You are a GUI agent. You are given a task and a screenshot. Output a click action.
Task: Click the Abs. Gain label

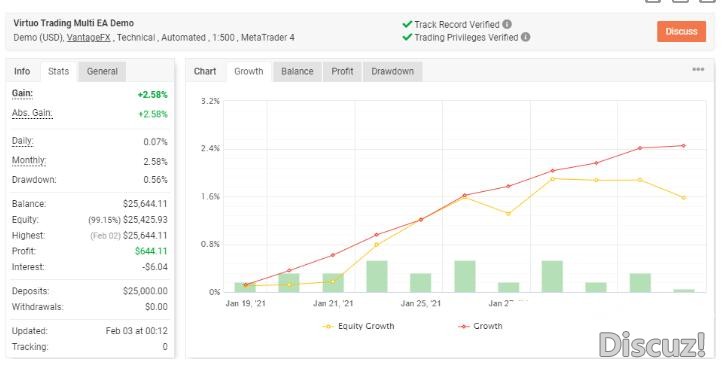tap(32, 113)
